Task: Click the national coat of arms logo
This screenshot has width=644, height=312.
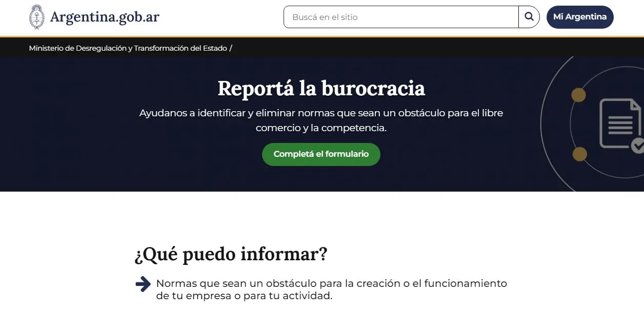Action: click(x=36, y=16)
